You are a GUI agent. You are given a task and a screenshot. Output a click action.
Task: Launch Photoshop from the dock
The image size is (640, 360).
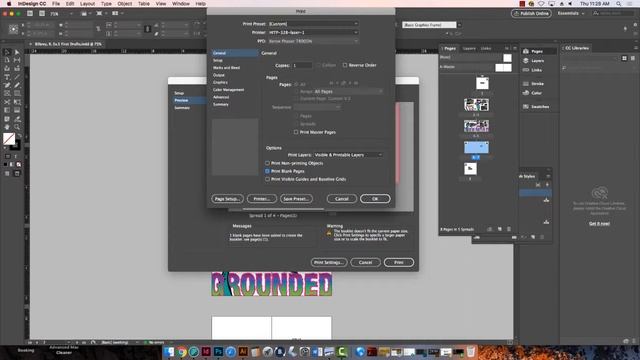pyautogui.click(x=218, y=351)
